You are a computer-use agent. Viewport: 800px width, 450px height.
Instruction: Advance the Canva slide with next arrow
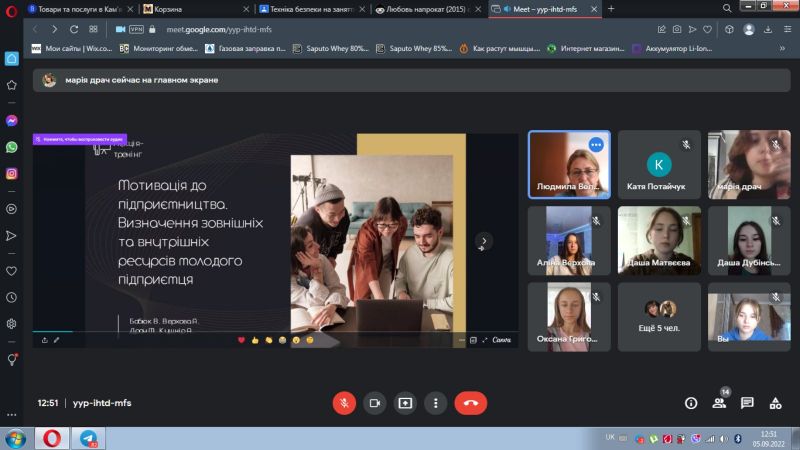point(483,241)
